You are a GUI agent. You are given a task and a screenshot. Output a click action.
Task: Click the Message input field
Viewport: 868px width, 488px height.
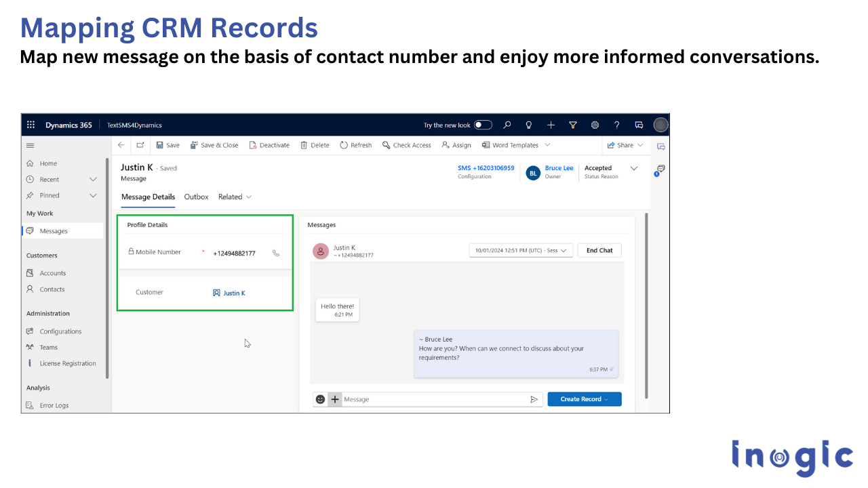point(435,399)
